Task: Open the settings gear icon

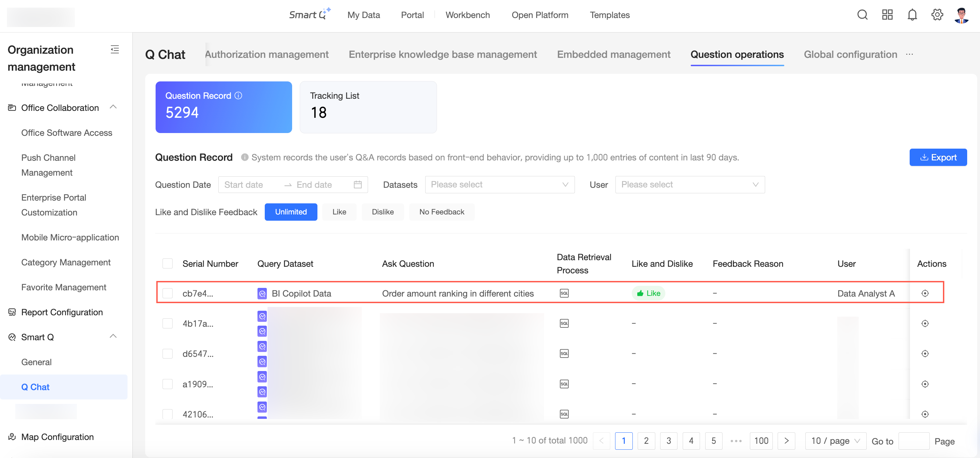Action: 937,15
